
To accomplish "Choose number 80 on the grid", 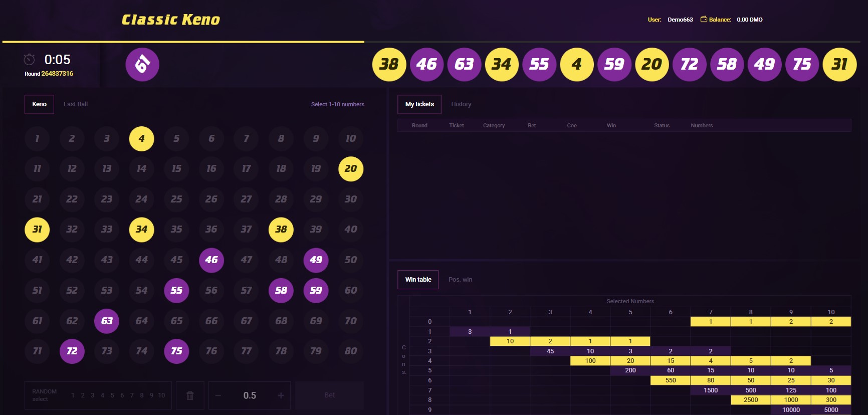I will click(351, 351).
